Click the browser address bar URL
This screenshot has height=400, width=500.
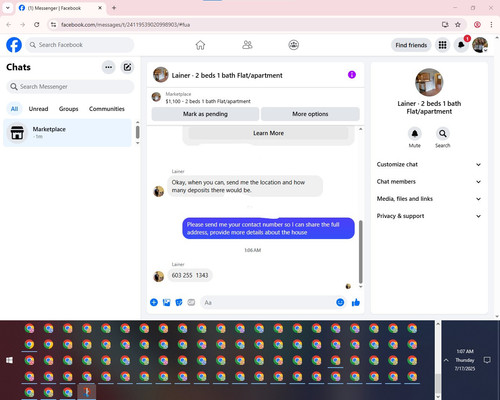tap(125, 25)
